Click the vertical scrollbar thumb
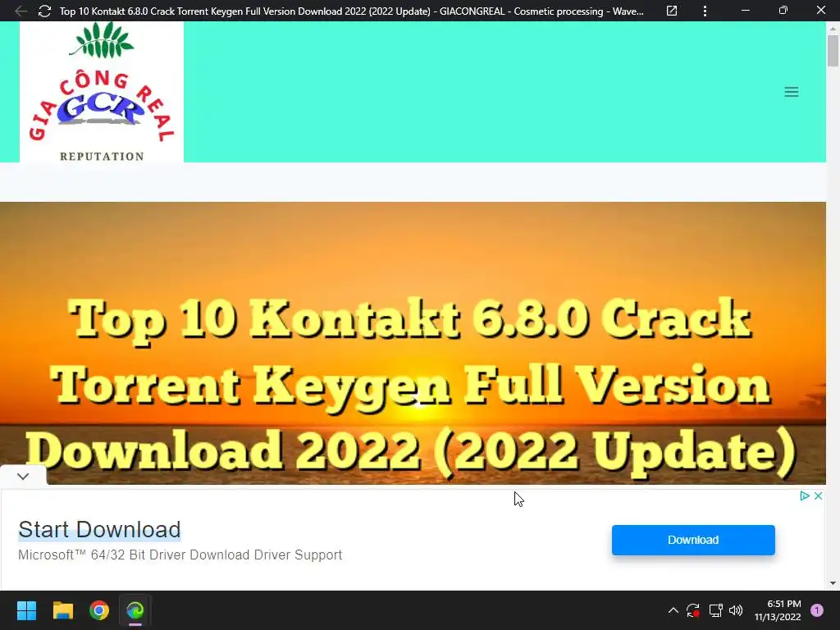The width and height of the screenshot is (840, 630). coord(833,50)
